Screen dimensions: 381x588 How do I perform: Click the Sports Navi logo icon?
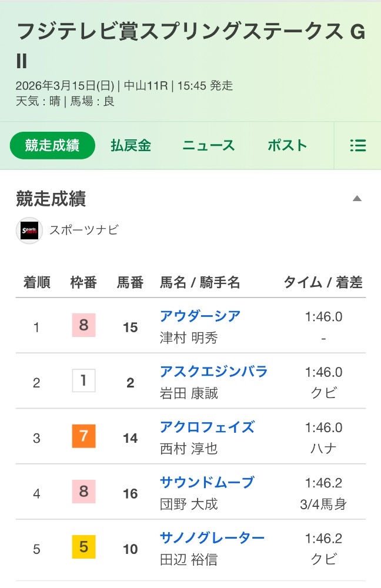pyautogui.click(x=29, y=230)
